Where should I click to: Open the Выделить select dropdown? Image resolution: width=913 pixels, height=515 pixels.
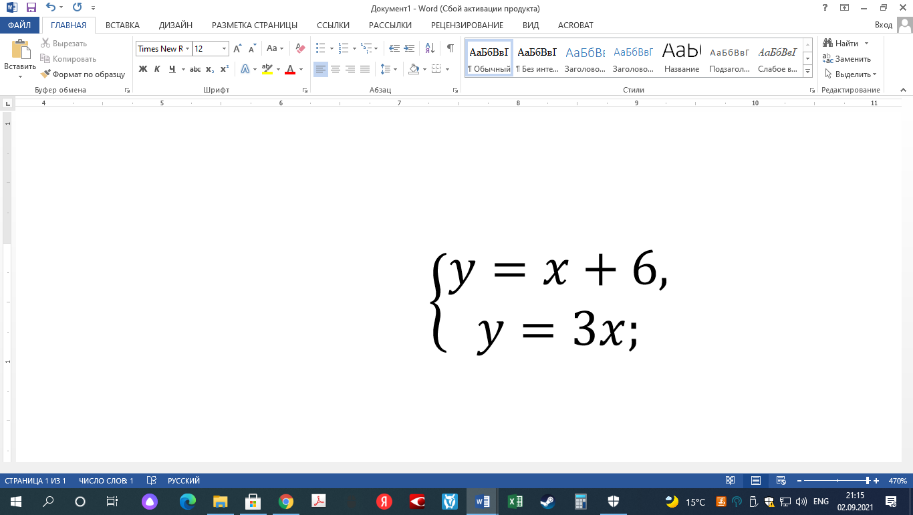pyautogui.click(x=850, y=74)
